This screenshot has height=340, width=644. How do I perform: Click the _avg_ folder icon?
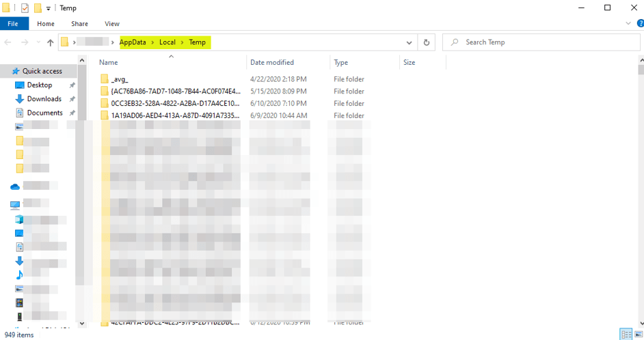pos(105,79)
